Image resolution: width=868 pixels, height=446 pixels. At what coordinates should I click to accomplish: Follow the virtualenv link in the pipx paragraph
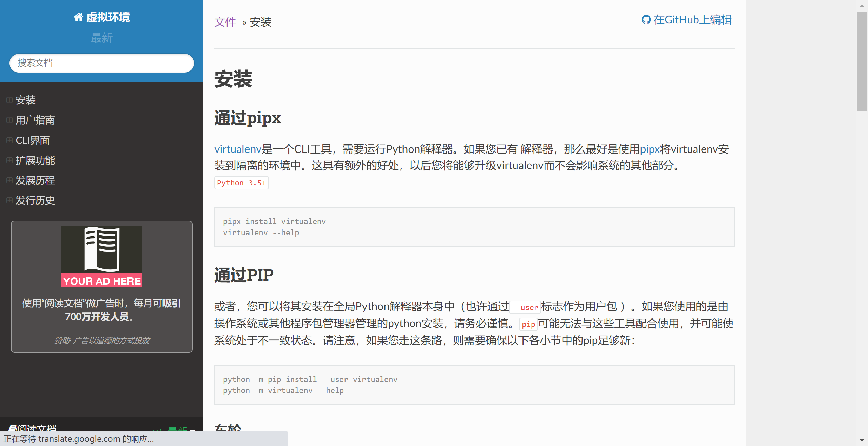click(x=238, y=149)
